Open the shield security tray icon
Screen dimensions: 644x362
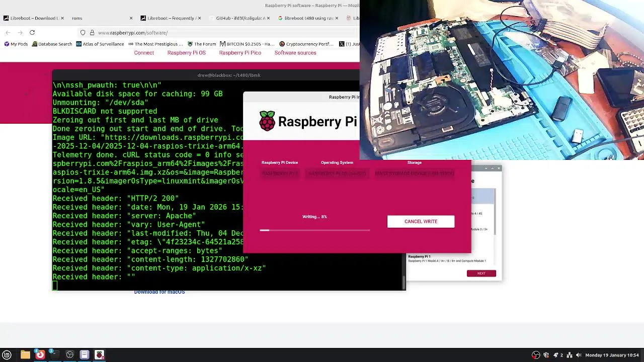pos(546,355)
